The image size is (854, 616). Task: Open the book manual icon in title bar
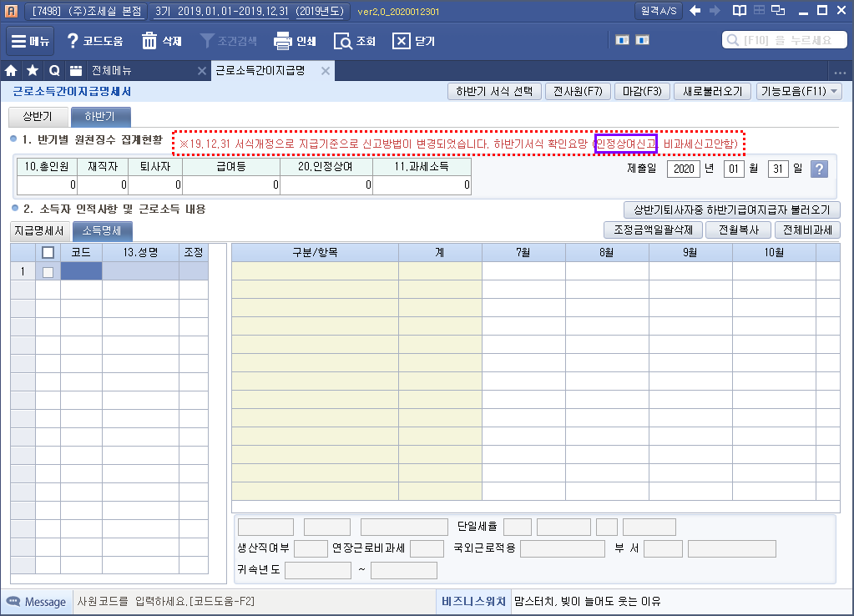point(739,10)
